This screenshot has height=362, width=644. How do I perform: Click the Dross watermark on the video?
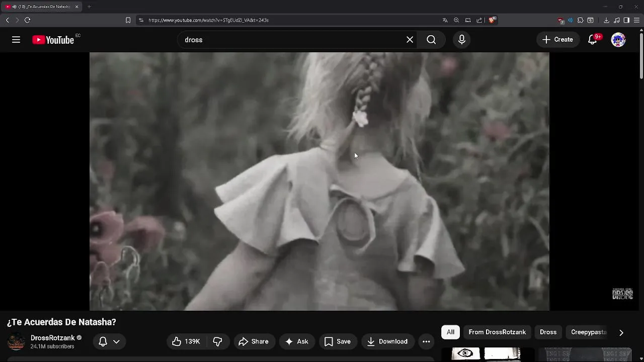pyautogui.click(x=622, y=294)
